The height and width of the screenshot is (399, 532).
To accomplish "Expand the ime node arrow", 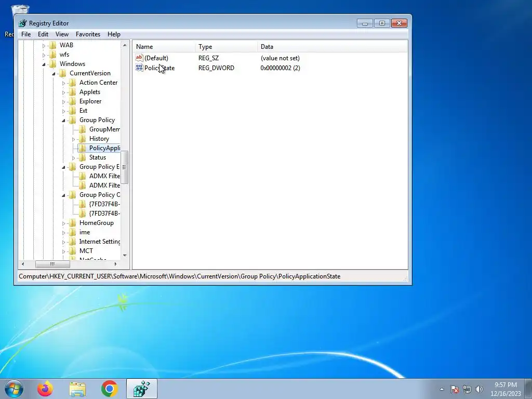I will (63, 233).
